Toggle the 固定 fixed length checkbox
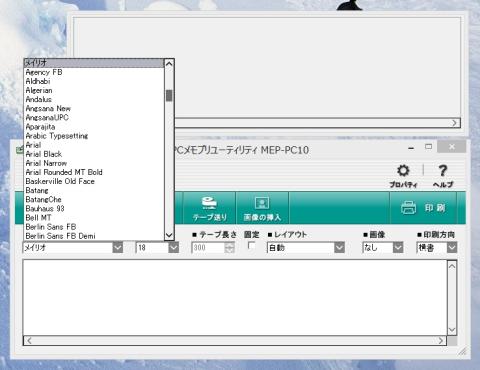This screenshot has width=480, height=370. (x=251, y=246)
